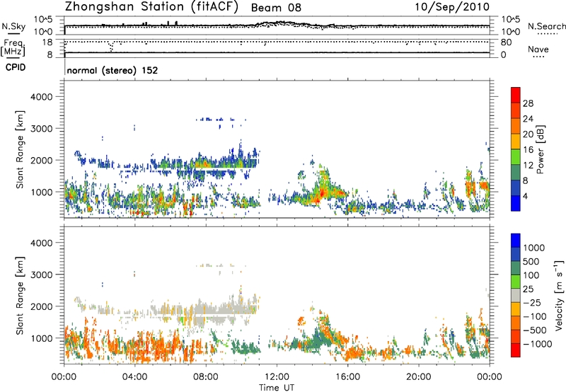Click the '-100' velocity colorbar value
Viewport: 566px width, 392px height.
point(535,316)
